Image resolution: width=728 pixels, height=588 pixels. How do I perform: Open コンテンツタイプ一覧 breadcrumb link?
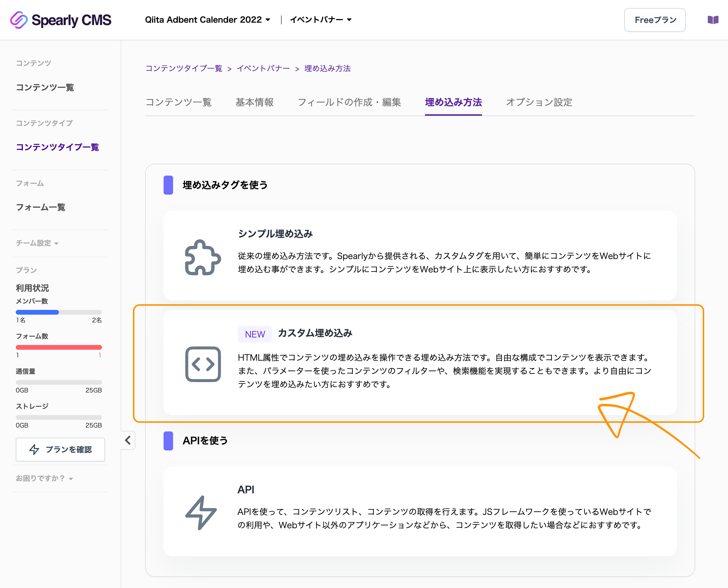click(x=184, y=68)
